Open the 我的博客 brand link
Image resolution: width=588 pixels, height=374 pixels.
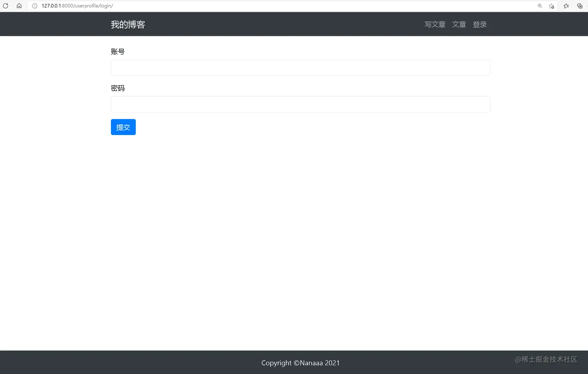pyautogui.click(x=128, y=25)
